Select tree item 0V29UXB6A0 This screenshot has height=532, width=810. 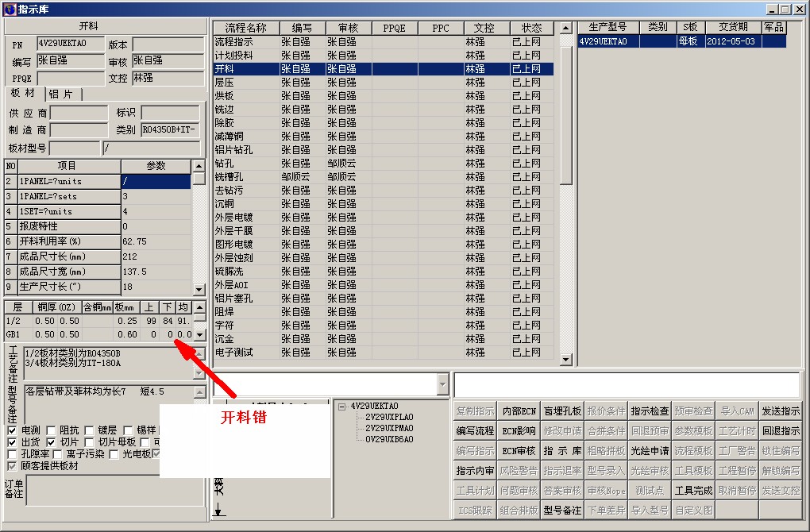click(389, 440)
